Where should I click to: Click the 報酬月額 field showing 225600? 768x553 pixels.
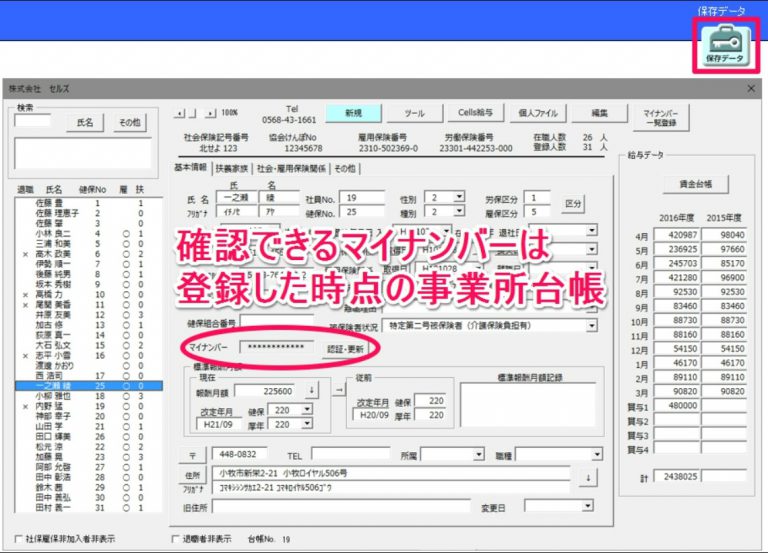coord(264,391)
